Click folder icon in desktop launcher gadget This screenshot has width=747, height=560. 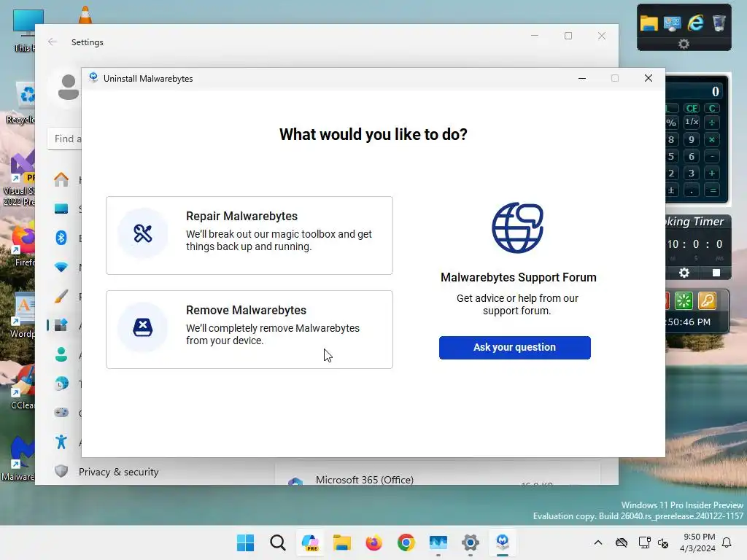(649, 23)
